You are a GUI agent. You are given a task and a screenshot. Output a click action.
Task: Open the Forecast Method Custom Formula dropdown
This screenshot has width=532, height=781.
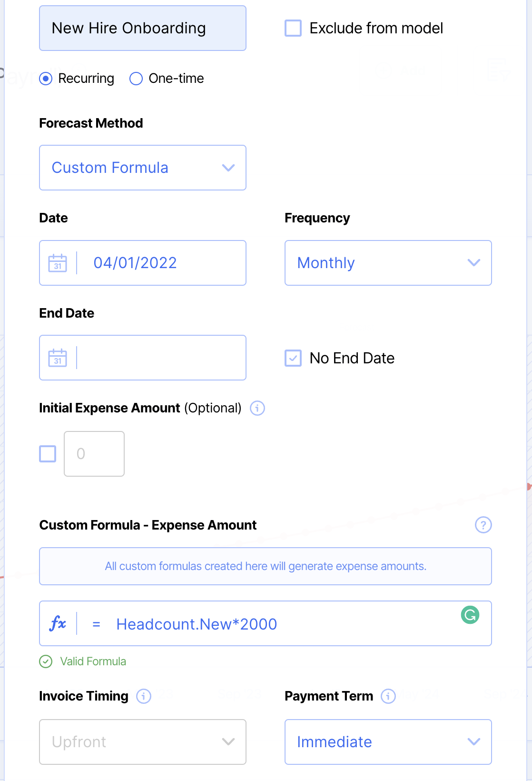point(143,168)
